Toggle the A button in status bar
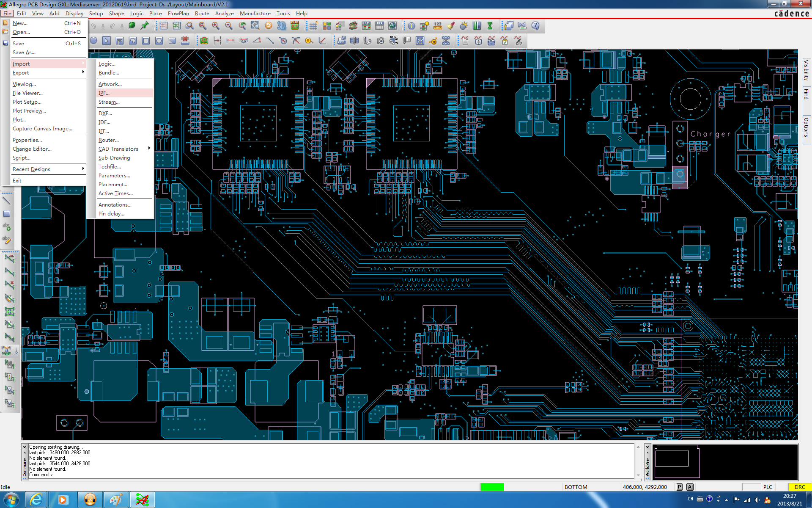 (690, 487)
